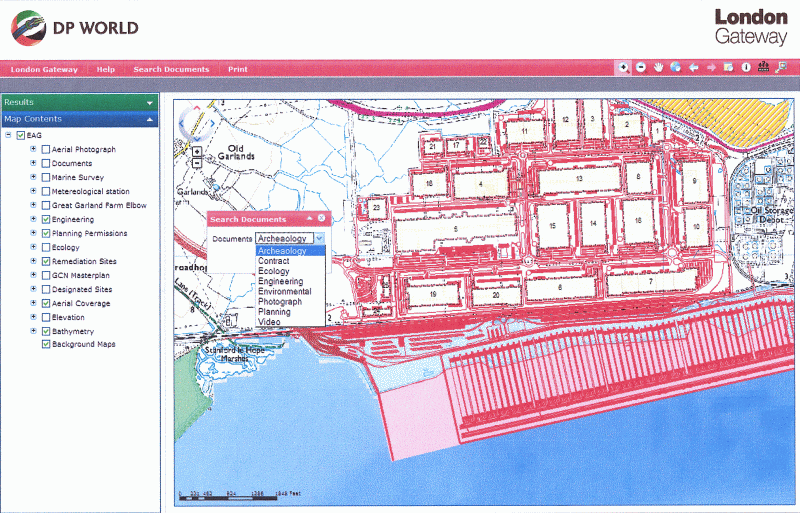Expand the Aerial Photograph node
800x513 pixels.
[33, 149]
